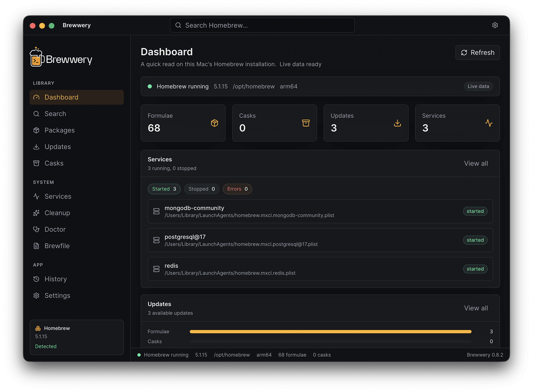Click the History clock icon in sidebar
This screenshot has width=533, height=392.
pos(36,279)
